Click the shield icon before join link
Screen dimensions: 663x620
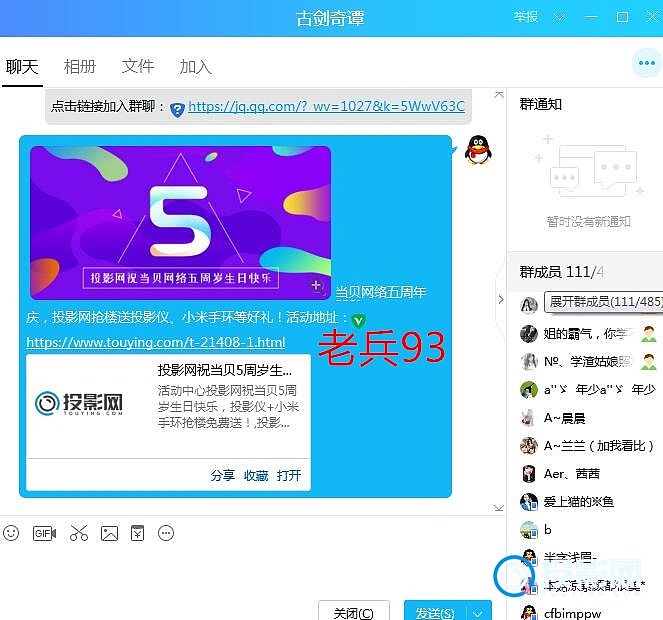[177, 110]
